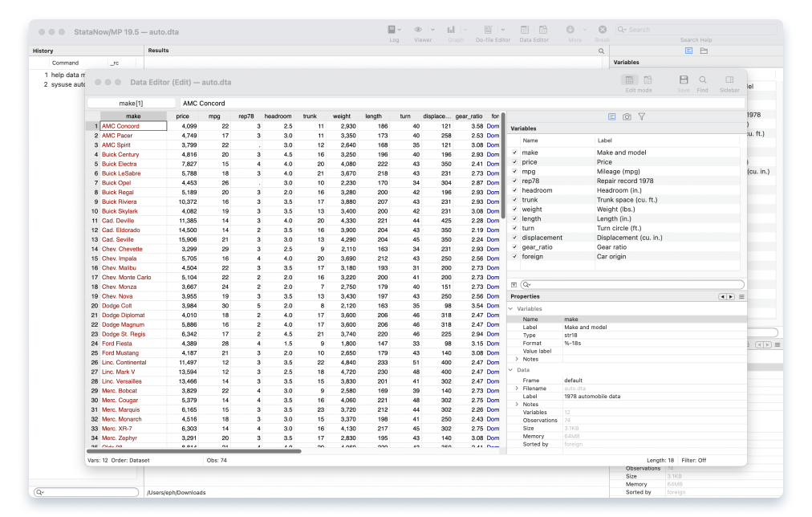Select the 'sysuse auto' history command
The width and height of the screenshot is (812, 517).
(x=68, y=84)
